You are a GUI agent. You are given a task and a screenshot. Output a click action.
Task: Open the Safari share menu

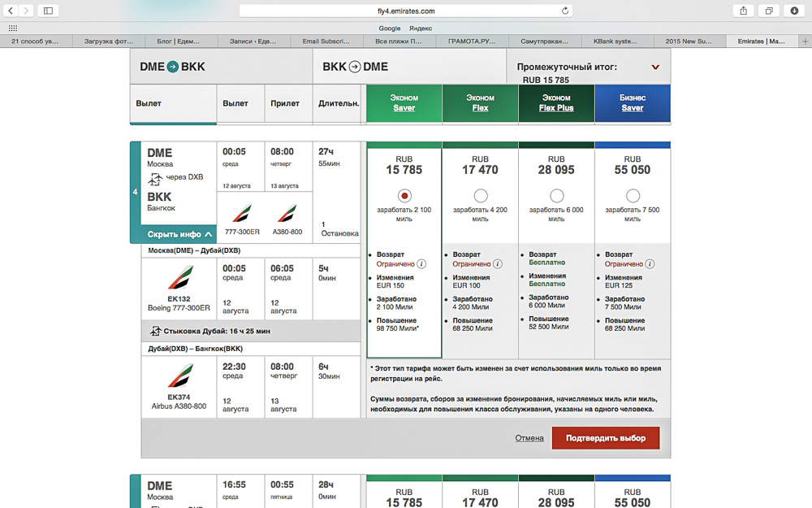point(743,11)
